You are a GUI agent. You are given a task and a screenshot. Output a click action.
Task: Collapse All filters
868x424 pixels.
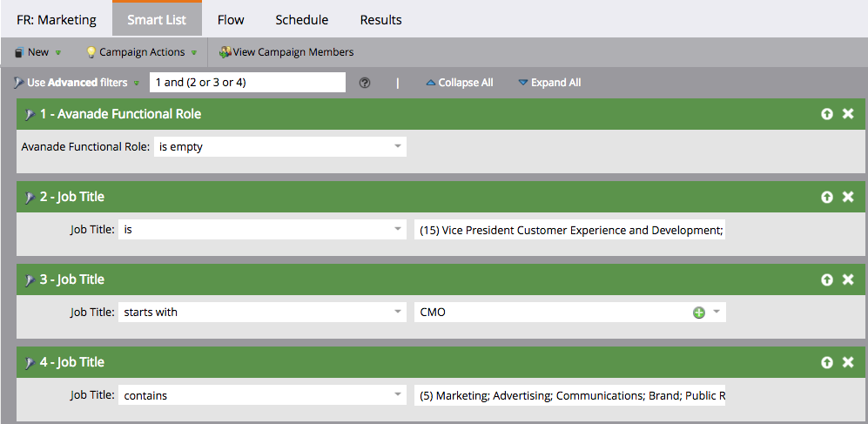click(x=459, y=83)
